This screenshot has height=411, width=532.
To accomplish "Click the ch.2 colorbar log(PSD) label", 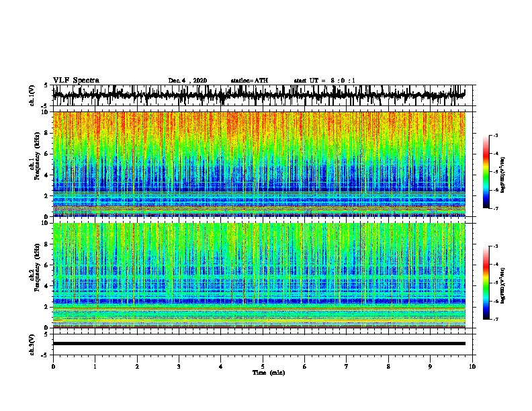I will coord(502,285).
